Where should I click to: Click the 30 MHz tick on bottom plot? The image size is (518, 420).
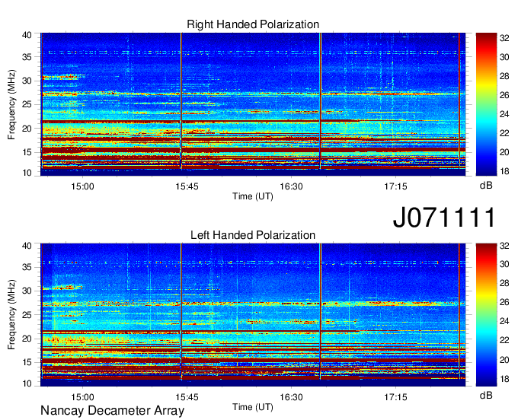[27, 291]
